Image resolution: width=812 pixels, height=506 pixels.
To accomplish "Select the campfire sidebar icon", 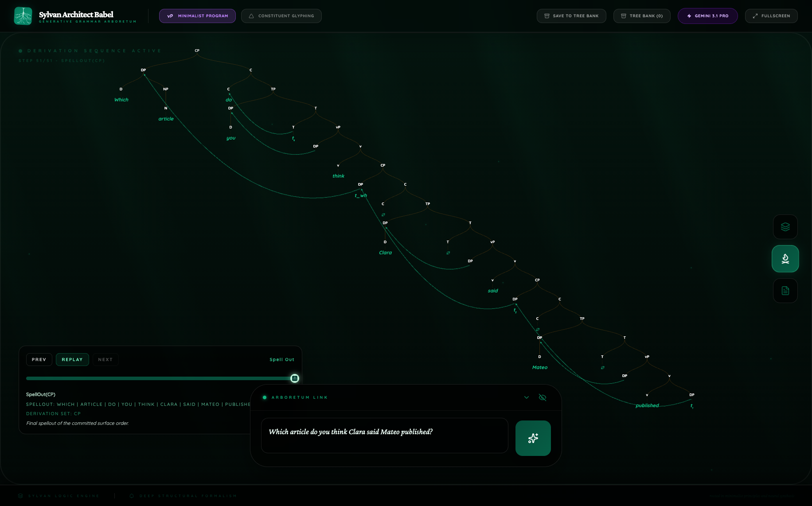I will [785, 259].
